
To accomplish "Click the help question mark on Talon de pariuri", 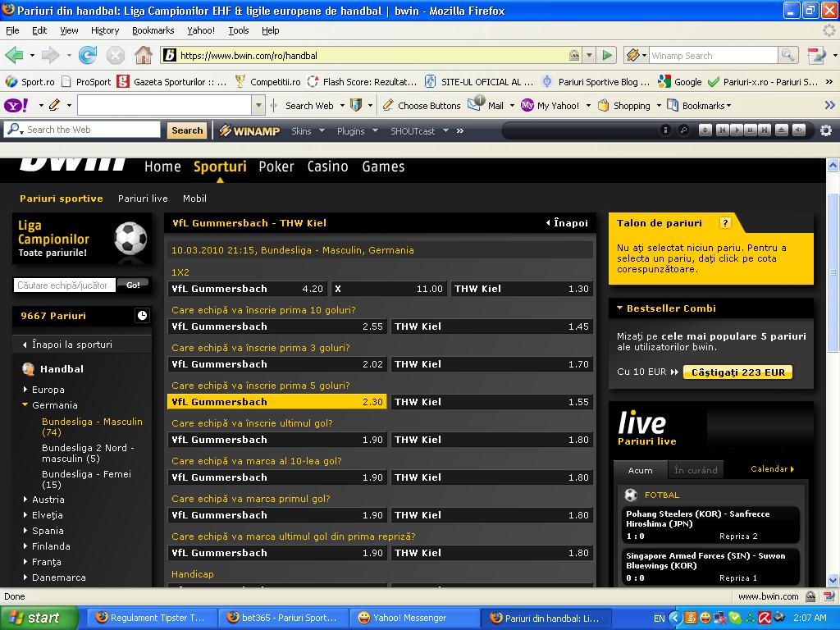I will (725, 223).
